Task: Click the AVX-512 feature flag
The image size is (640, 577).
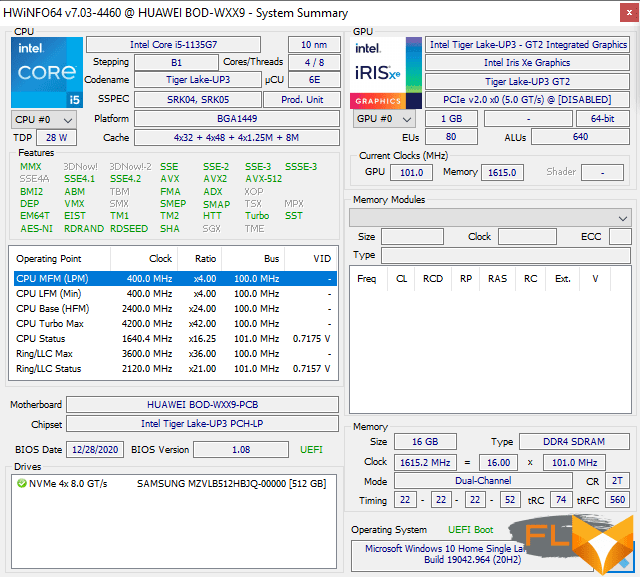Action: tap(263, 179)
